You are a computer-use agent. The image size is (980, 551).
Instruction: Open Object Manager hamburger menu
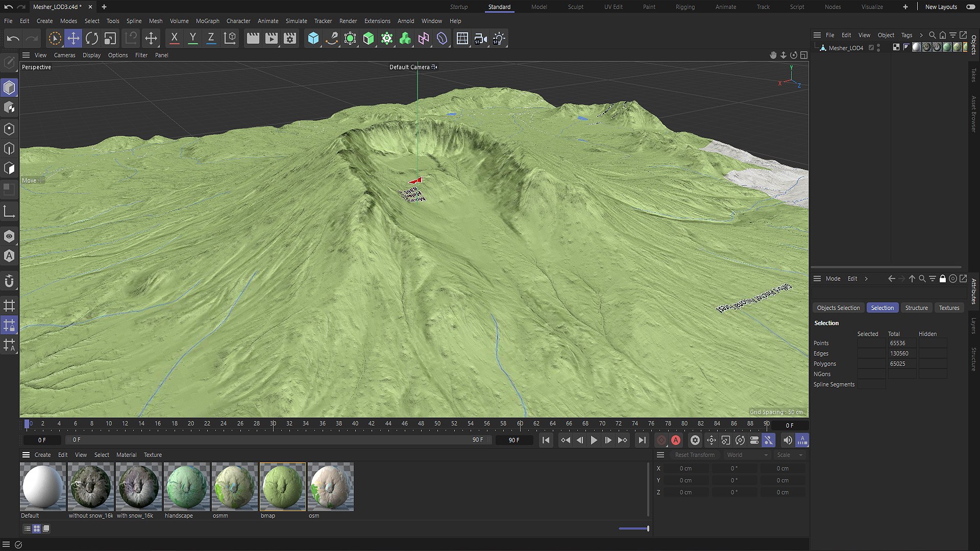click(x=817, y=35)
